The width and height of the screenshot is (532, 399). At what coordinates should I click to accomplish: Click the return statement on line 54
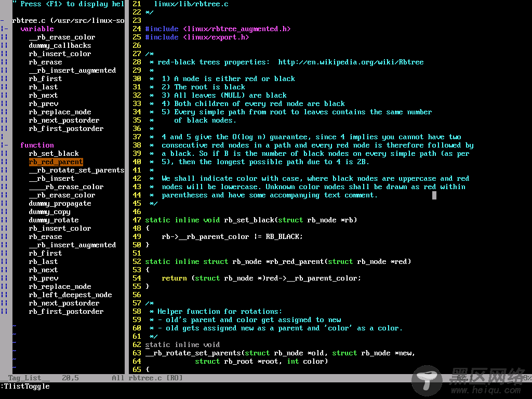pyautogui.click(x=261, y=278)
